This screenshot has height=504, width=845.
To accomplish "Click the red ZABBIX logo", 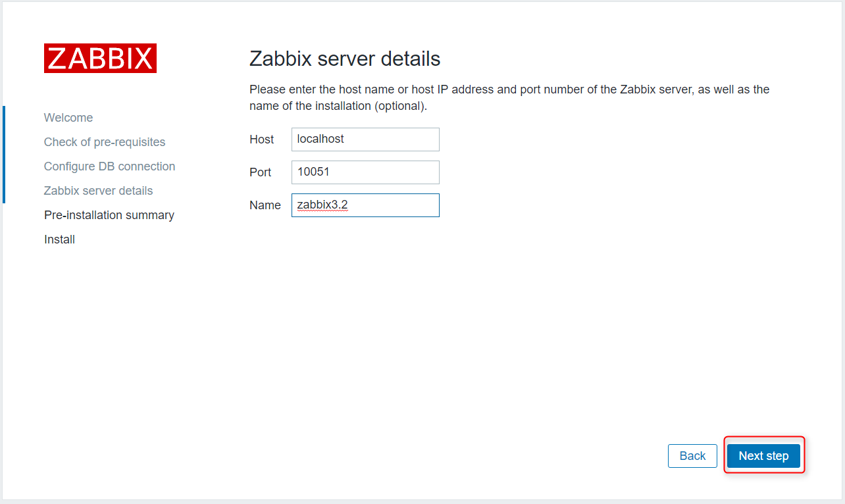I will coord(100,58).
